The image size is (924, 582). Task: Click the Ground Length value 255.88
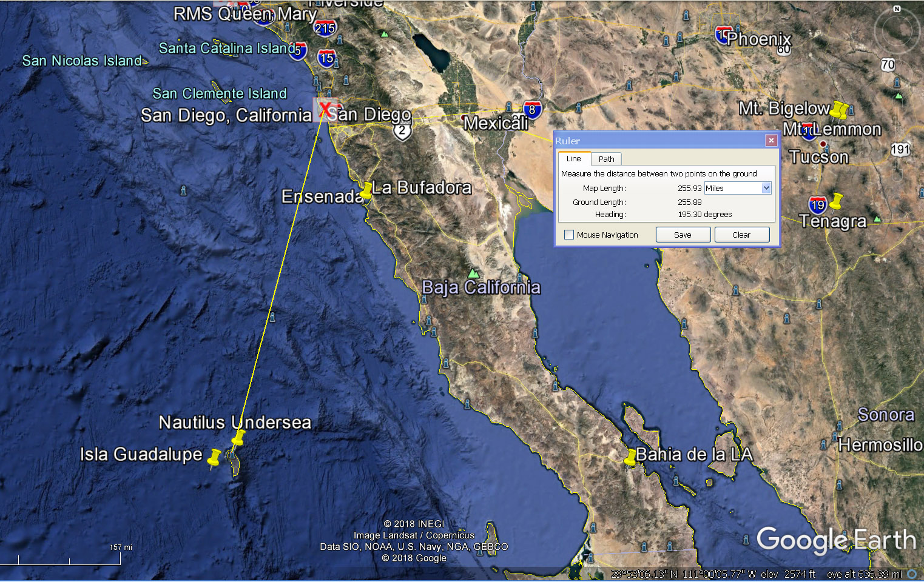click(689, 202)
